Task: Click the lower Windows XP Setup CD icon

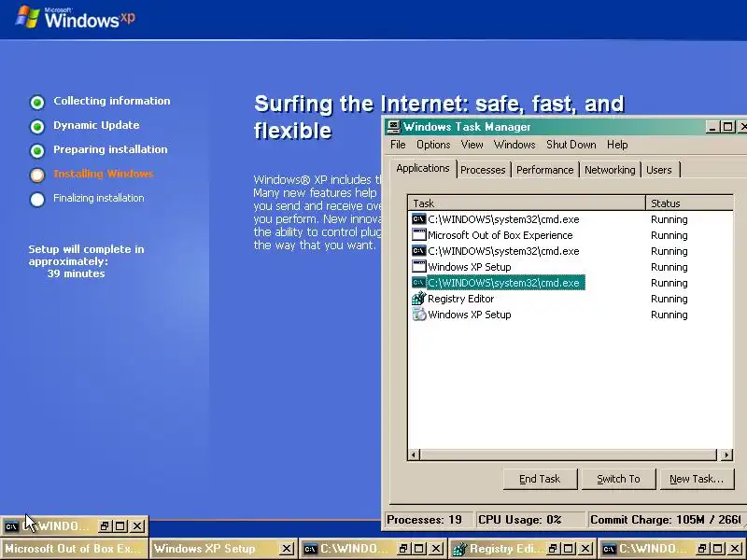Action: coord(418,315)
